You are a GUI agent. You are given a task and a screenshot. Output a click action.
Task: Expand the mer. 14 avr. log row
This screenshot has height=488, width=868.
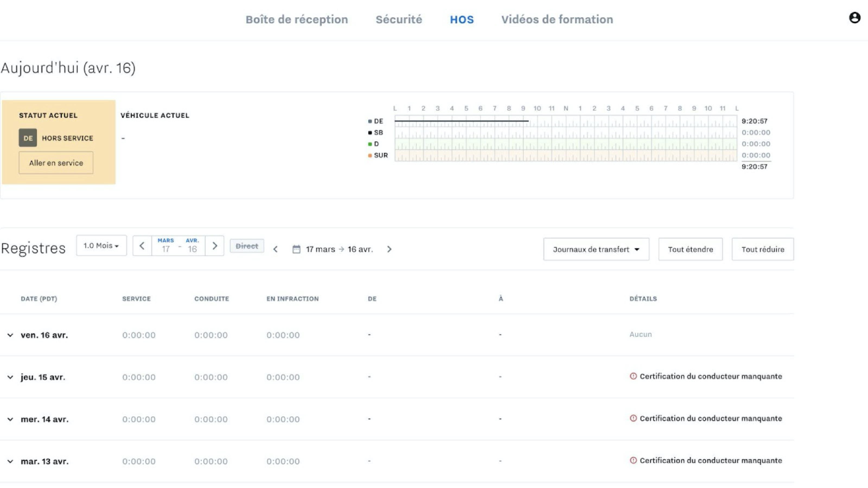[x=10, y=419]
